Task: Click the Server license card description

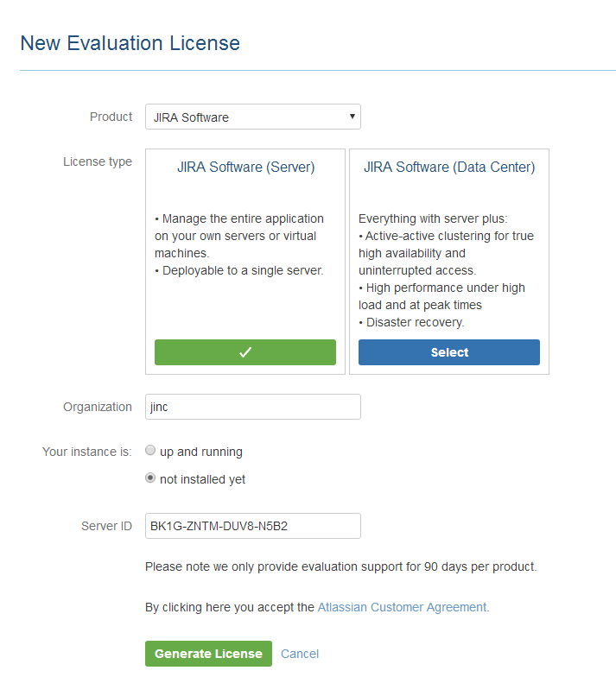Action: (x=239, y=244)
